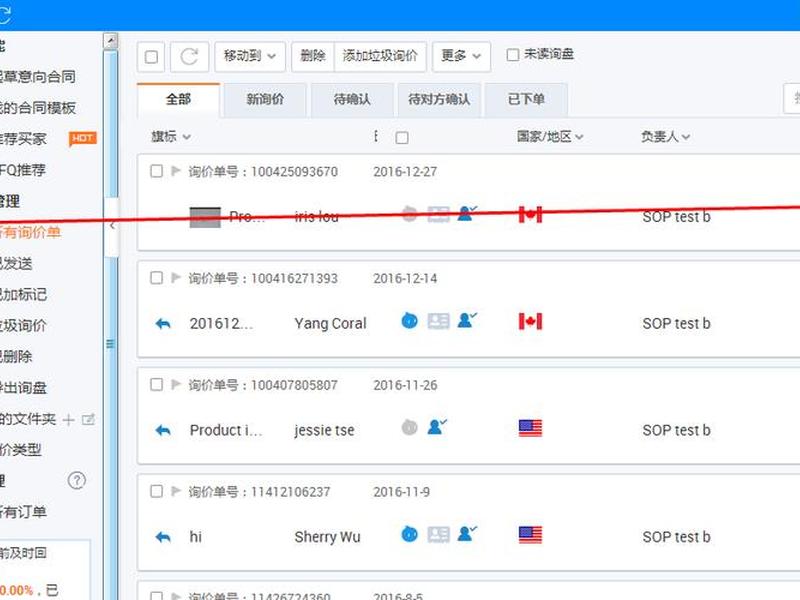This screenshot has height=600, width=800.
Task: Switch to the 待确认 tab
Action: pos(352,100)
